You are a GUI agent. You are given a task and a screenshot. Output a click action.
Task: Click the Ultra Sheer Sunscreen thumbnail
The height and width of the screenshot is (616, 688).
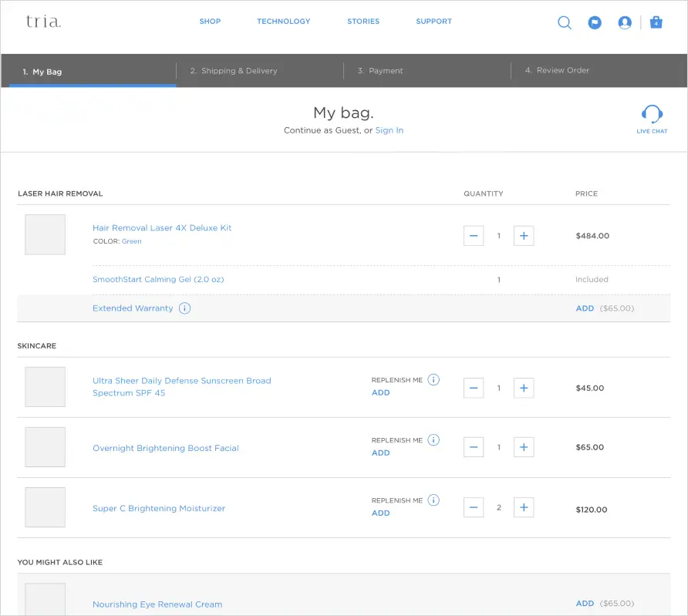point(46,387)
